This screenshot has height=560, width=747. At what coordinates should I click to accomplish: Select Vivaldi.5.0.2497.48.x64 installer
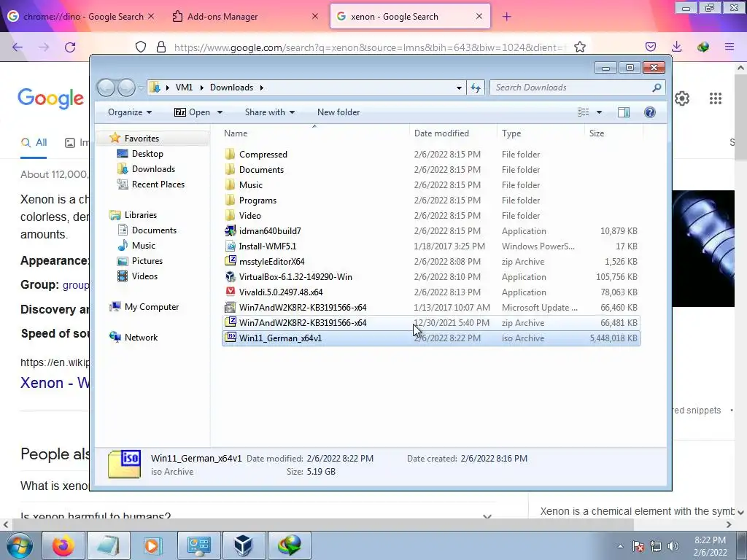[281, 292]
